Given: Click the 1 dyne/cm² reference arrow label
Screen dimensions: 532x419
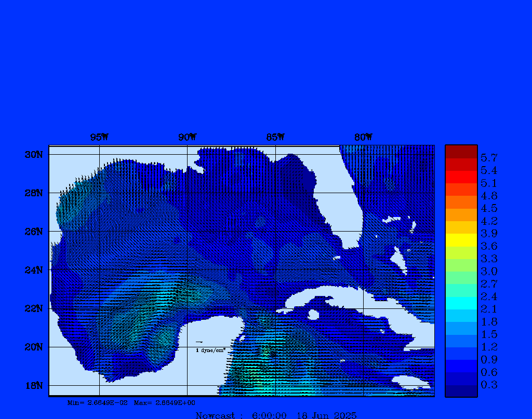Looking at the screenshot, I should 210,350.
